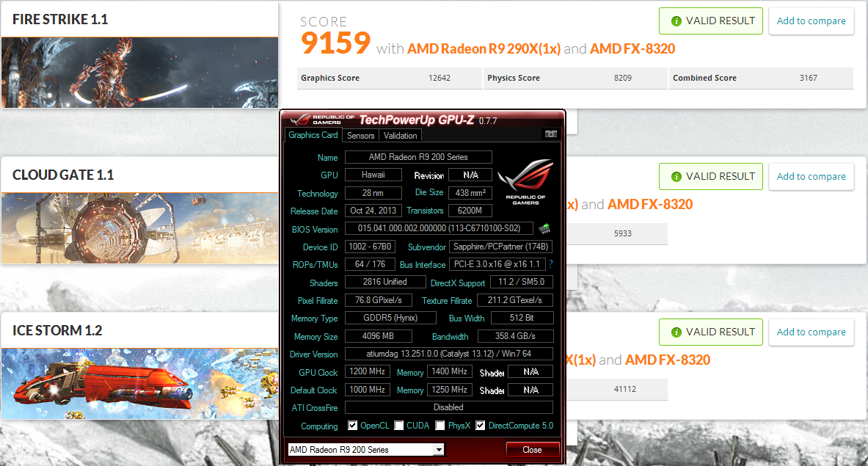Switch to the Sensors tab
The width and height of the screenshot is (868, 466).
pyautogui.click(x=360, y=135)
